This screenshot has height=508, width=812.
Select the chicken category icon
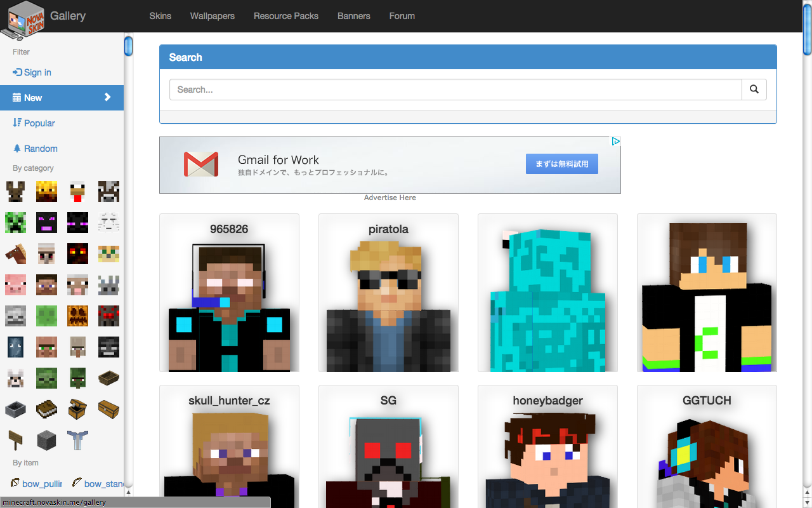(77, 191)
